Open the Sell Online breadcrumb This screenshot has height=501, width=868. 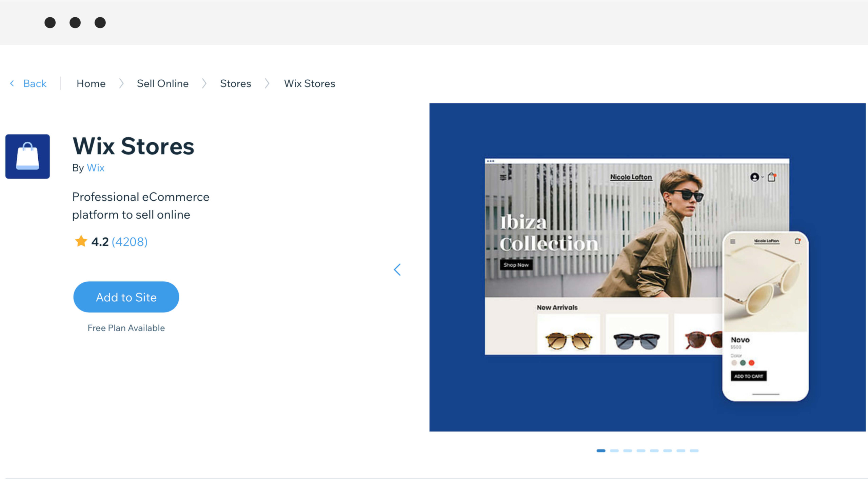(x=162, y=84)
